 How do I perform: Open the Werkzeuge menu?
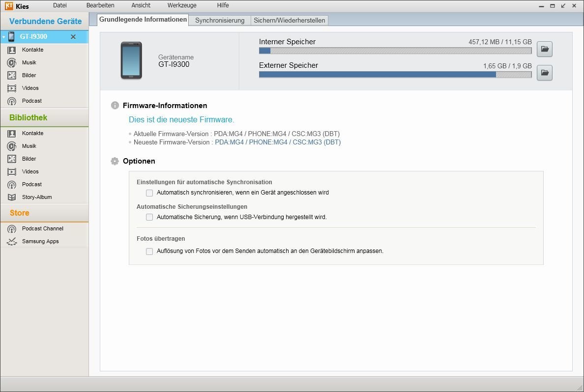click(181, 5)
